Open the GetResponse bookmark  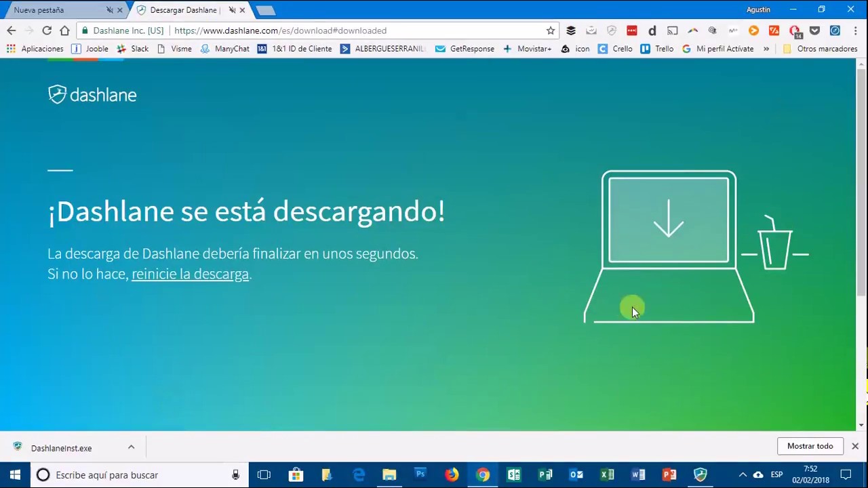(465, 49)
